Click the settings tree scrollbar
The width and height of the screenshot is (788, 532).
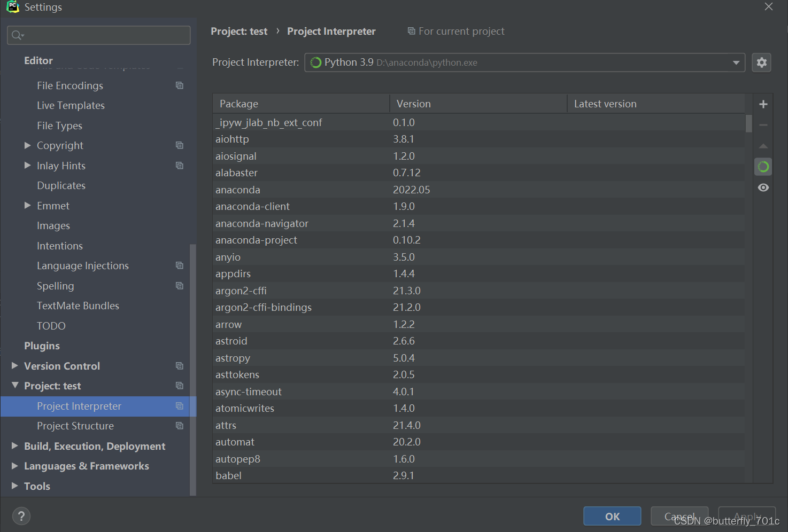click(x=193, y=370)
